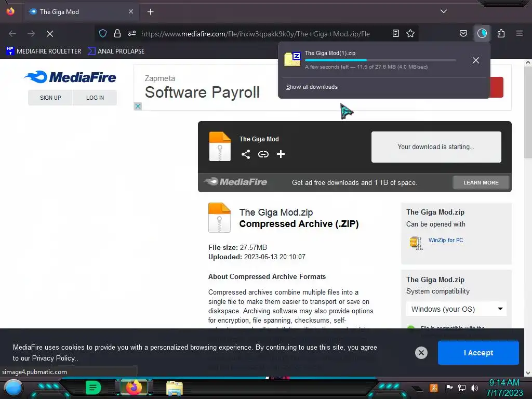Go back with the back arrow

tap(12, 34)
